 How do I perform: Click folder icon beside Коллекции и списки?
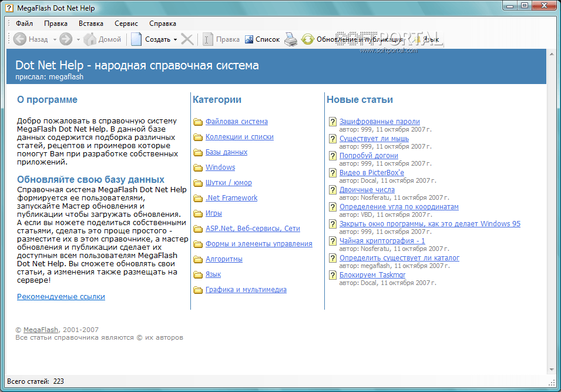coord(198,137)
